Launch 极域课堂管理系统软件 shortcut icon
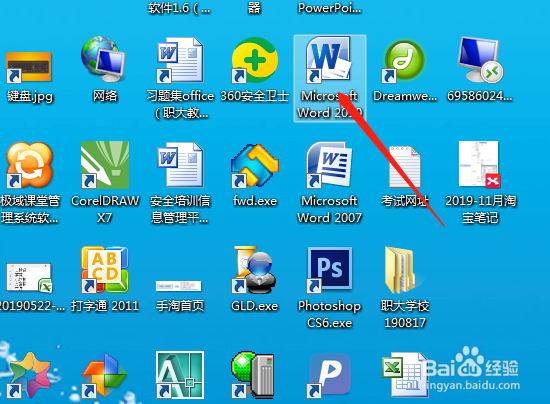Viewport: 550px width, 404px height. (29, 165)
